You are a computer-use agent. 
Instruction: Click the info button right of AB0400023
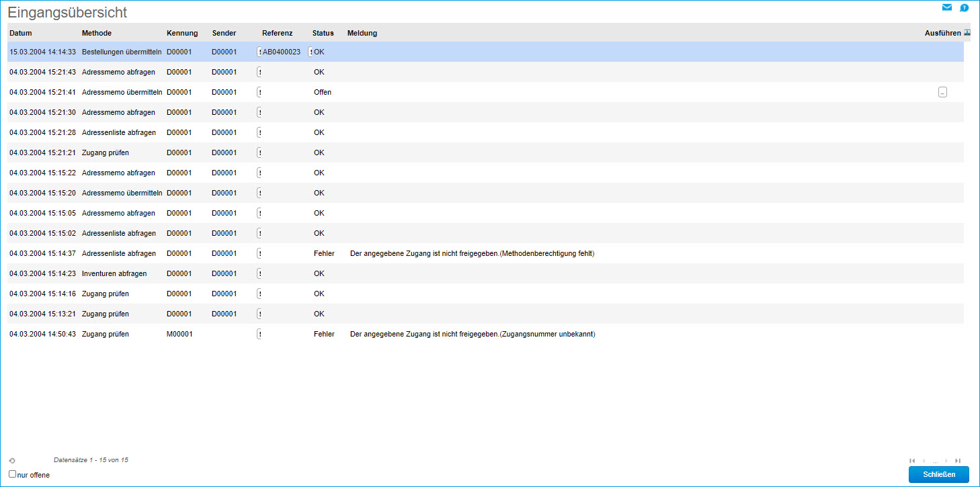(310, 52)
